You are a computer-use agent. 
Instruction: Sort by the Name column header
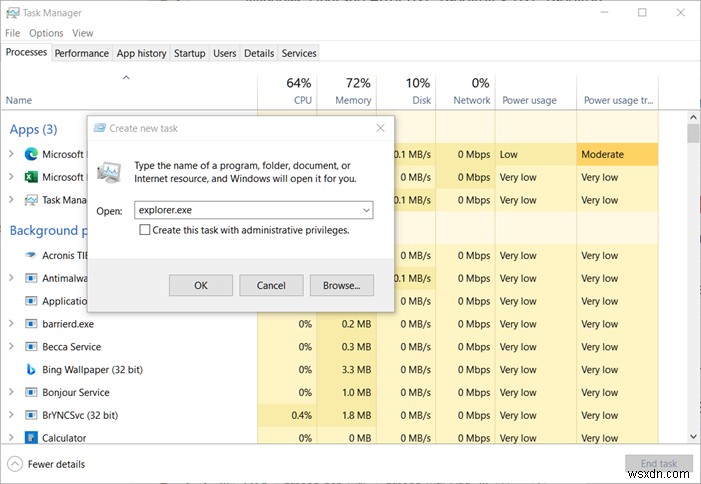(x=129, y=91)
